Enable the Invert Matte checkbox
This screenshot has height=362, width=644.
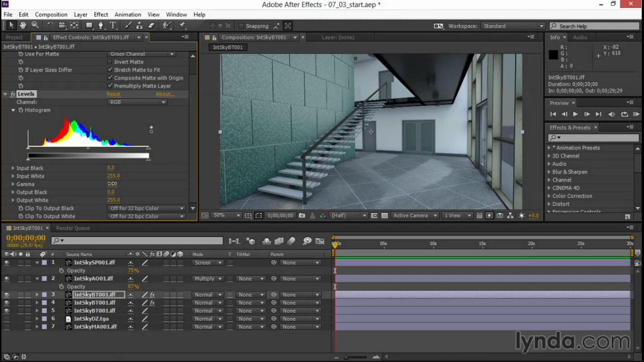point(110,62)
